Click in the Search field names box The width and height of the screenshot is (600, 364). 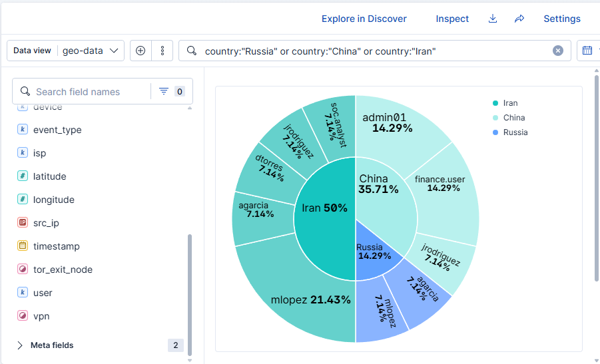click(x=92, y=92)
